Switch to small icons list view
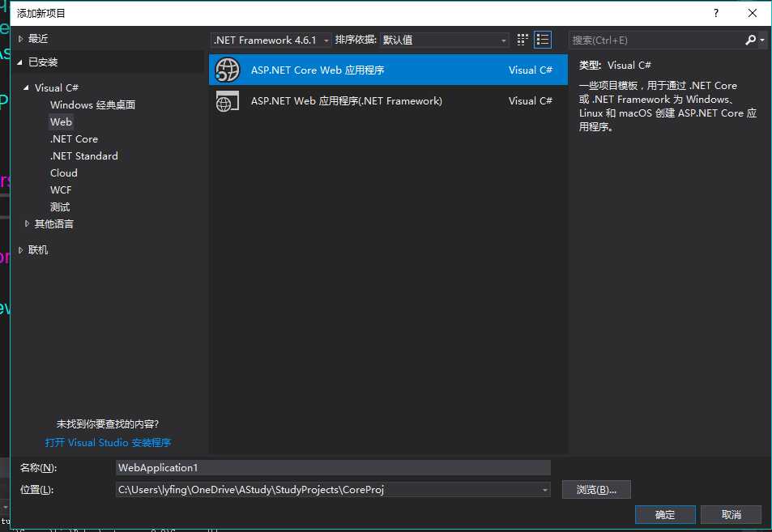 [543, 40]
